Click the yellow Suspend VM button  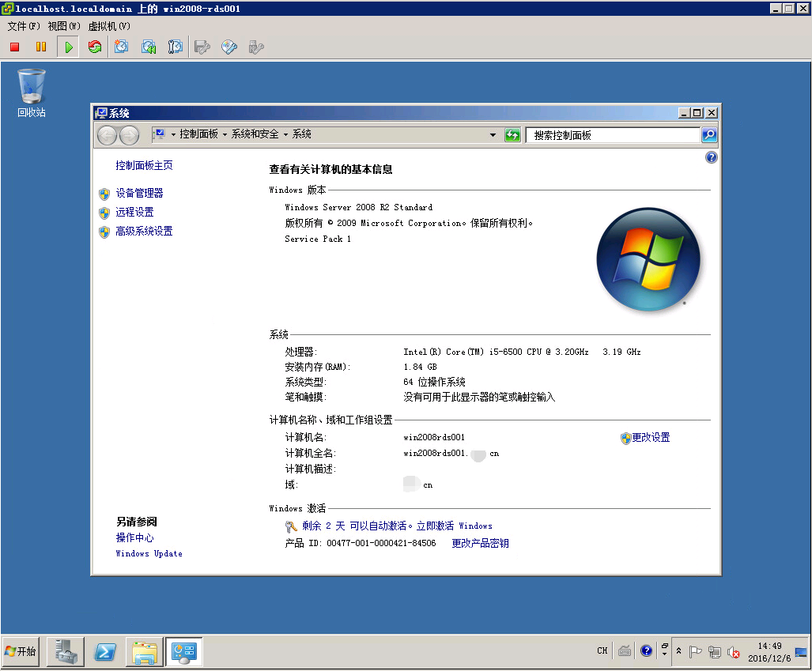click(41, 47)
